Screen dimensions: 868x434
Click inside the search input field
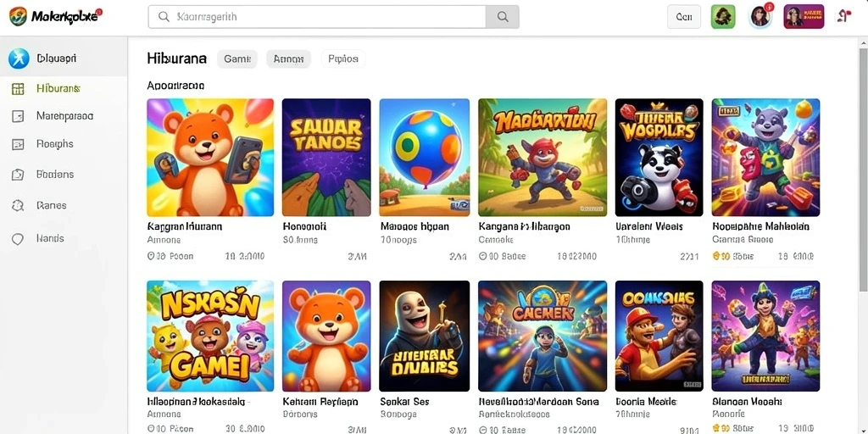click(317, 17)
